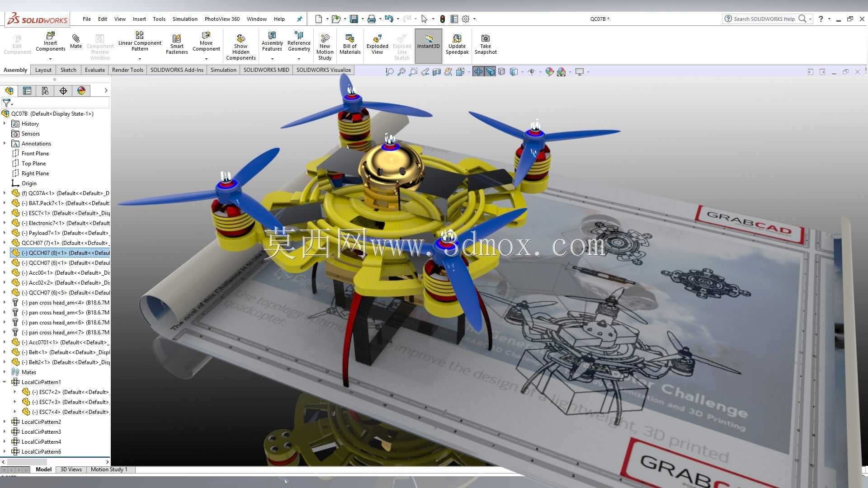Open the DimXpertManager tab icon
The image size is (868, 488).
(63, 91)
